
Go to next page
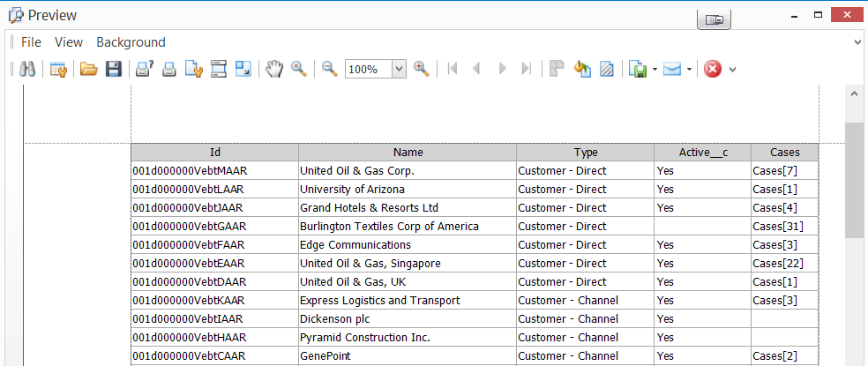pos(503,69)
